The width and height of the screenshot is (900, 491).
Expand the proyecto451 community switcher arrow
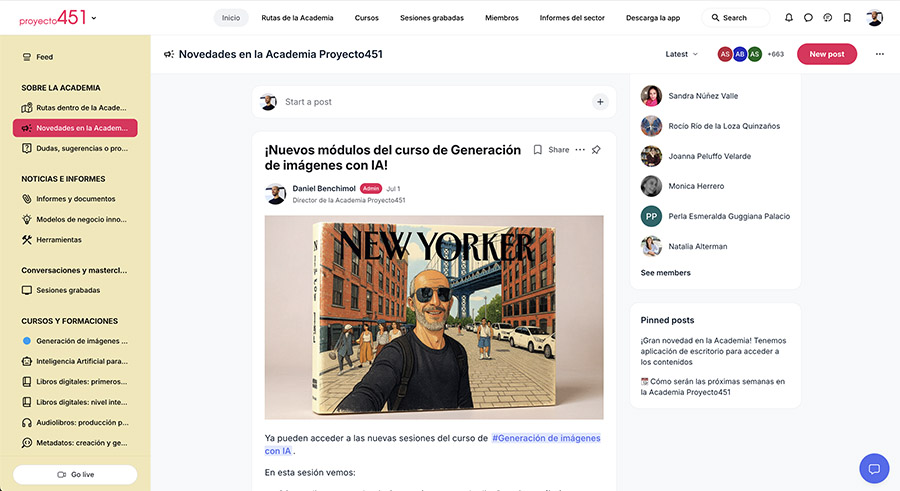(x=94, y=18)
